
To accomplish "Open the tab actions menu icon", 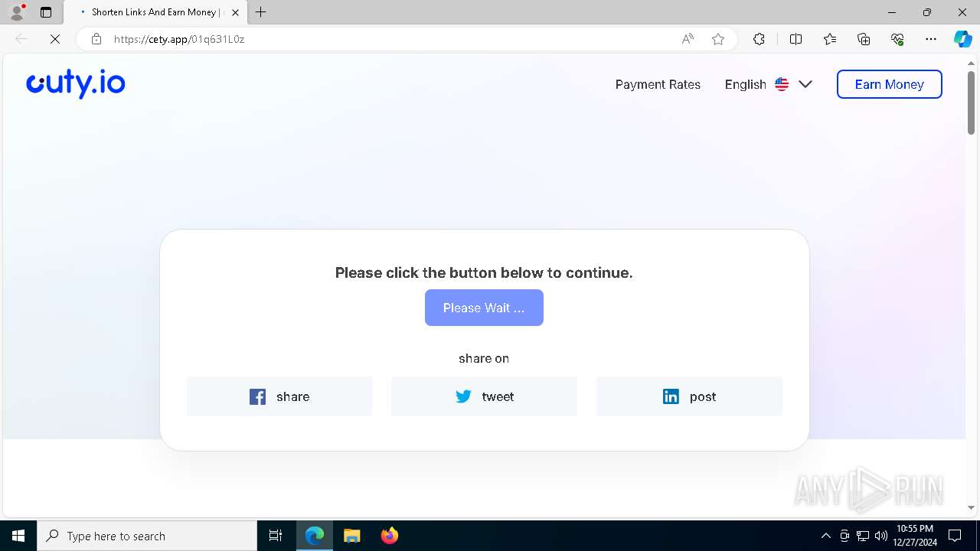I will tap(46, 12).
